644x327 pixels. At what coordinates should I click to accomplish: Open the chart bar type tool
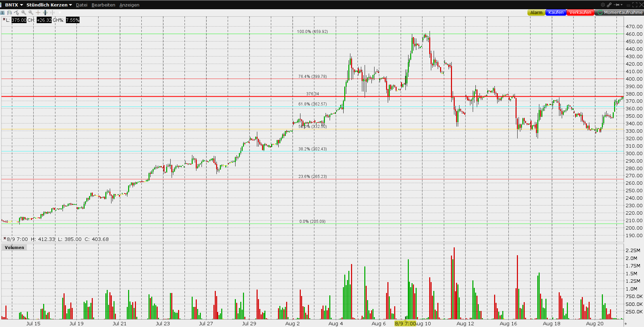10,13
